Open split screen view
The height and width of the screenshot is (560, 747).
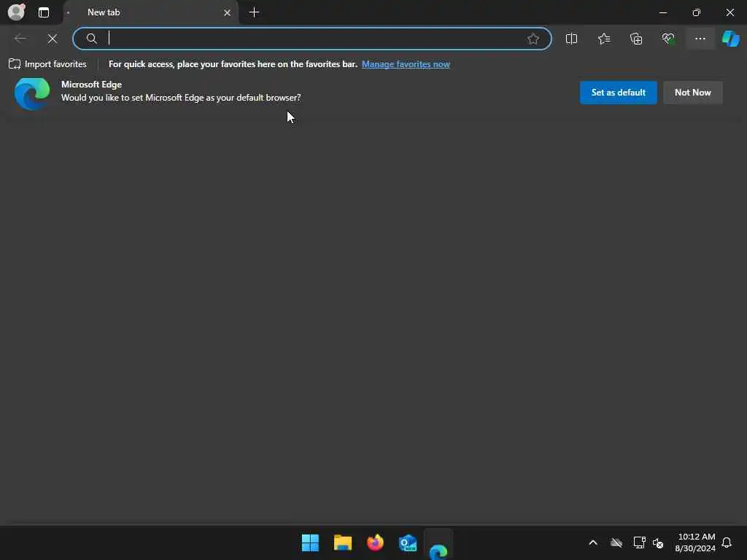(571, 39)
